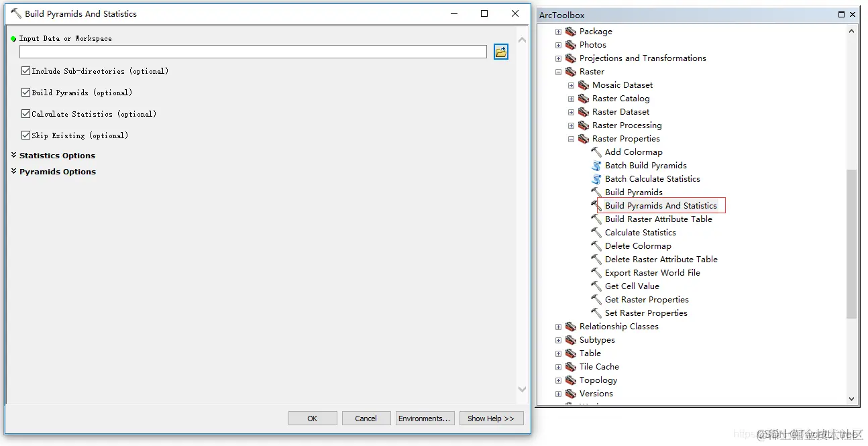Expand the Pyramids Options section
The width and height of the screenshot is (868, 446).
[x=14, y=171]
